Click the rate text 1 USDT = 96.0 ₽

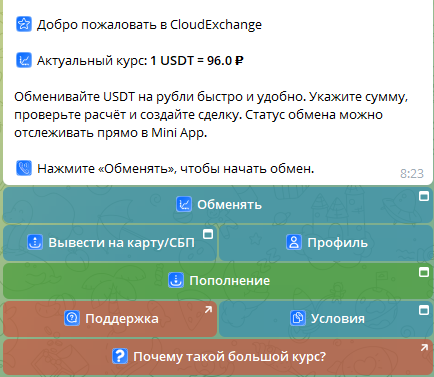coord(197,61)
